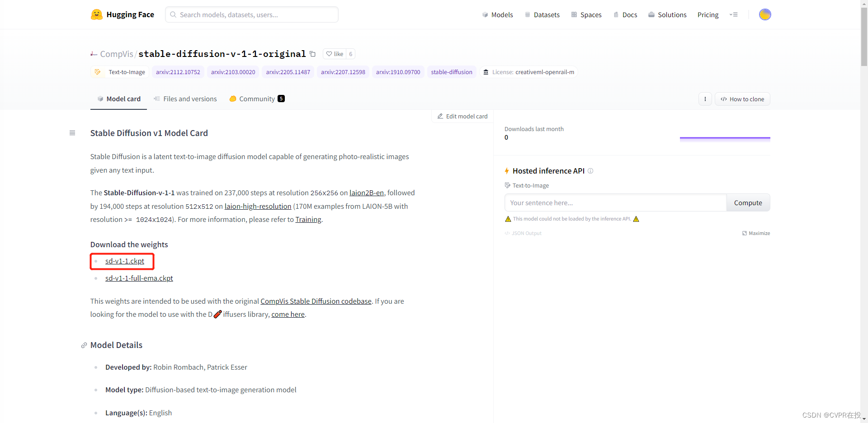Open Solutions in top navigation
This screenshot has width=868, height=423.
tap(667, 14)
